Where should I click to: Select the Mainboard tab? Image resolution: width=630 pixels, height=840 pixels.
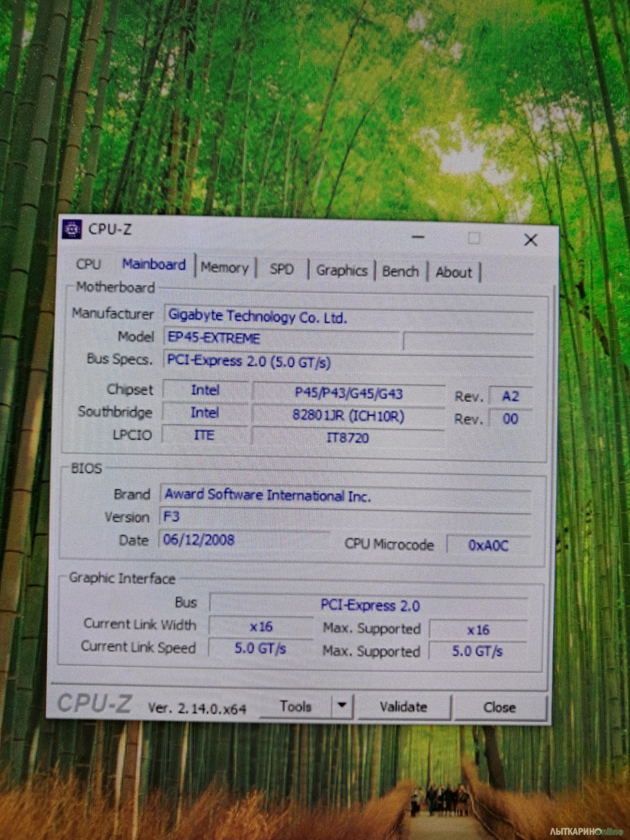[x=154, y=264]
